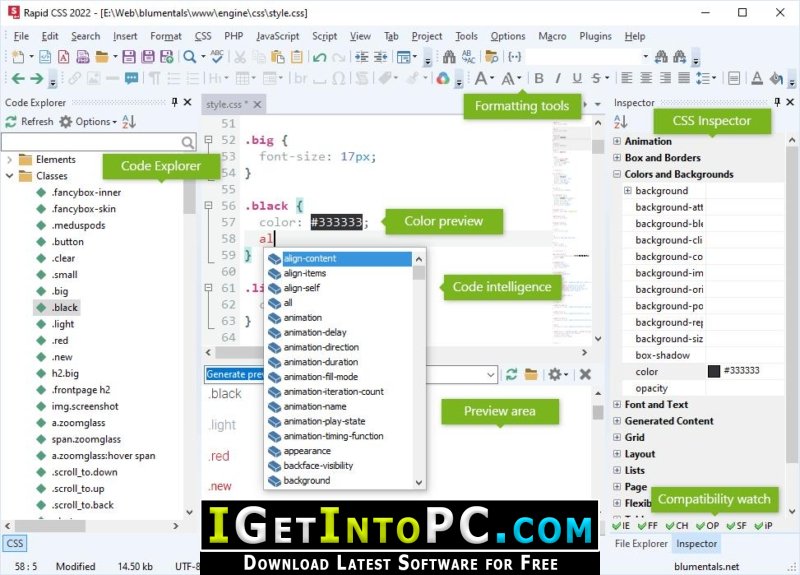The width and height of the screenshot is (800, 575).
Task: Open the JavaScript menu
Action: [278, 36]
